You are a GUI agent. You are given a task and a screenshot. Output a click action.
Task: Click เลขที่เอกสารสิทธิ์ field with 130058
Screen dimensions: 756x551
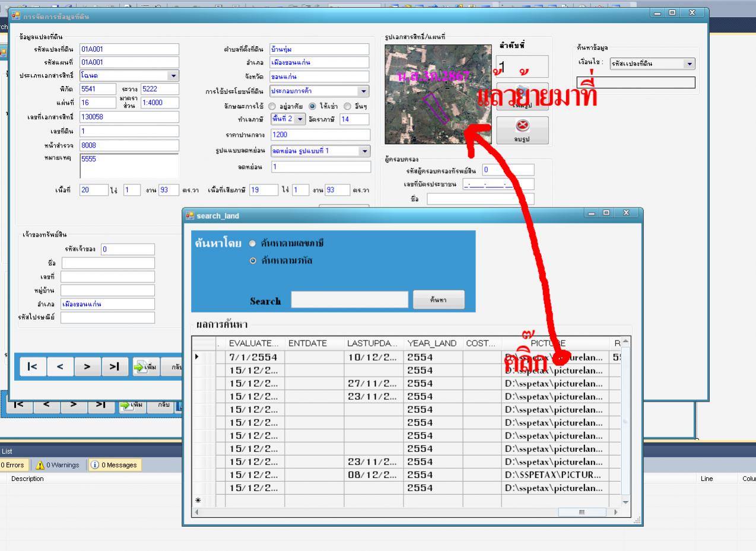(x=129, y=117)
